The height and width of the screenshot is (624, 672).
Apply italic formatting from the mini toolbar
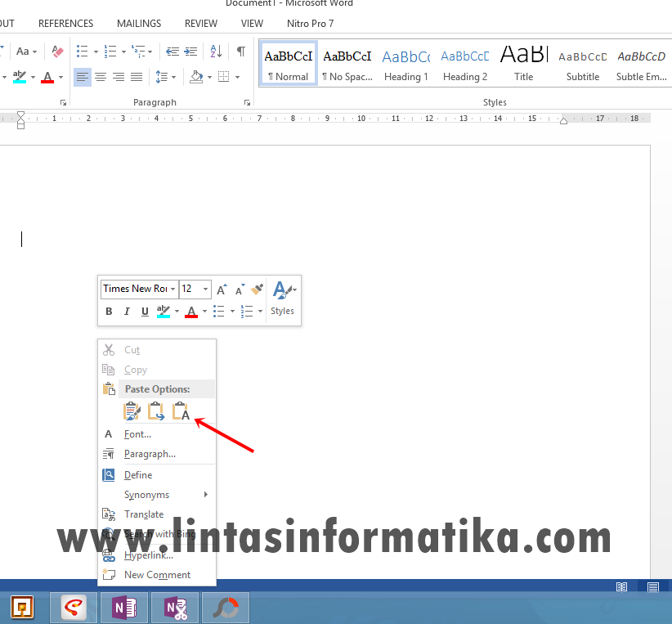(128, 312)
